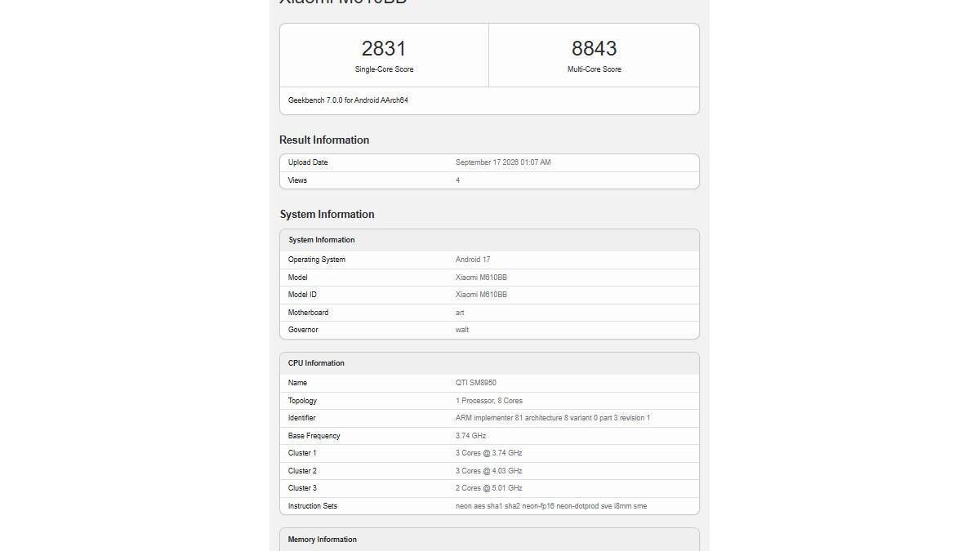Click the Base Frequency label
980x551 pixels.
(314, 436)
